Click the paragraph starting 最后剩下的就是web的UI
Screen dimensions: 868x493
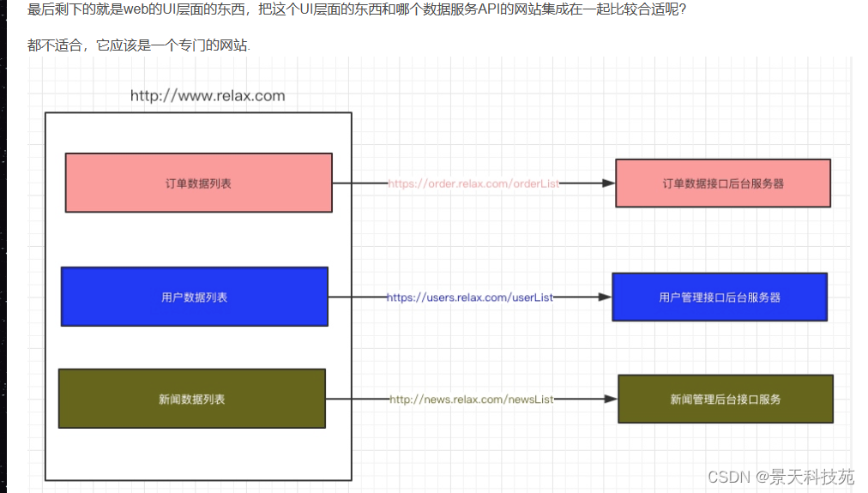(357, 9)
